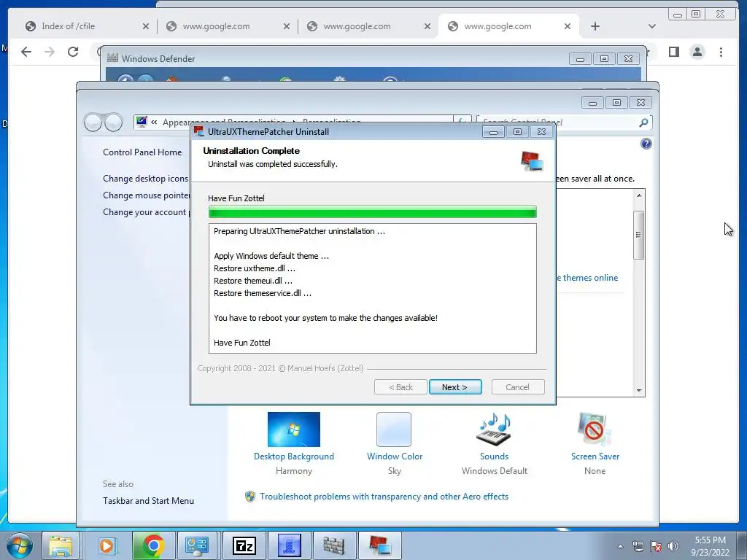Open Sounds settings icon
747x560 pixels.
494,429
